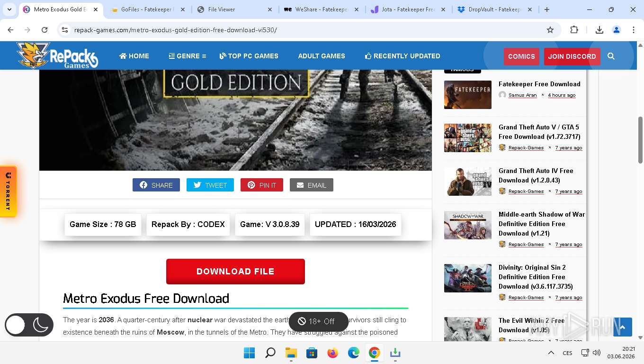Bookmark this page with the star icon

(x=550, y=30)
